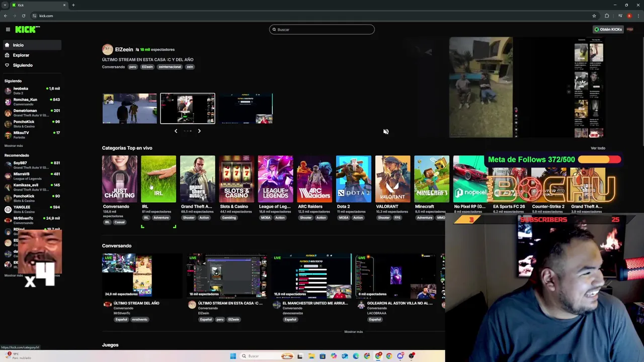Open recommended channel SoyBB7
644x362 pixels.
[x=31, y=165]
